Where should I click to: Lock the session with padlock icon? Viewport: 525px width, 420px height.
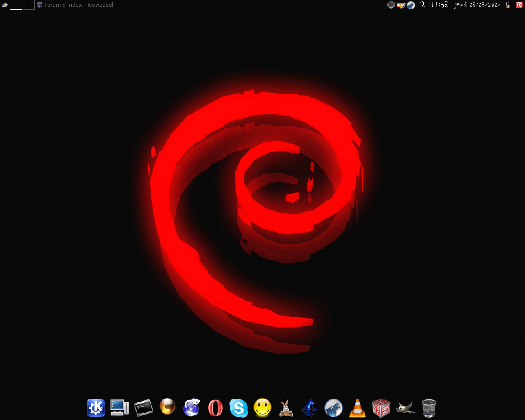(508, 5)
